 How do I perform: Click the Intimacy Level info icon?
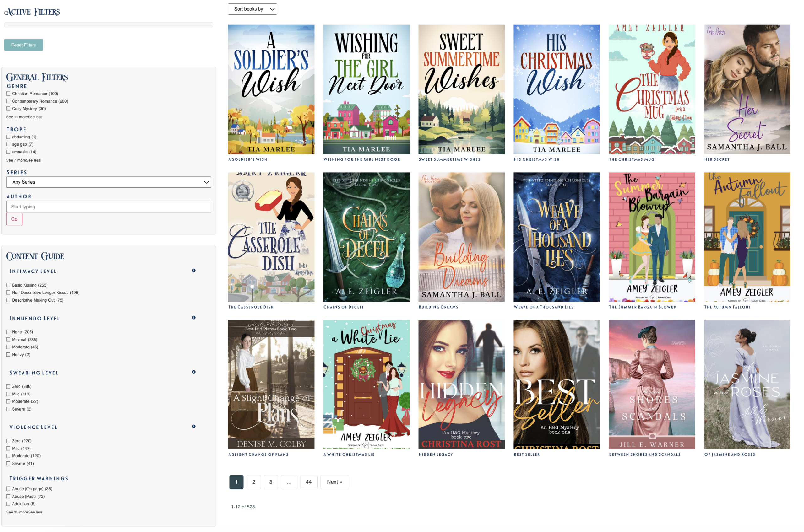click(x=193, y=271)
